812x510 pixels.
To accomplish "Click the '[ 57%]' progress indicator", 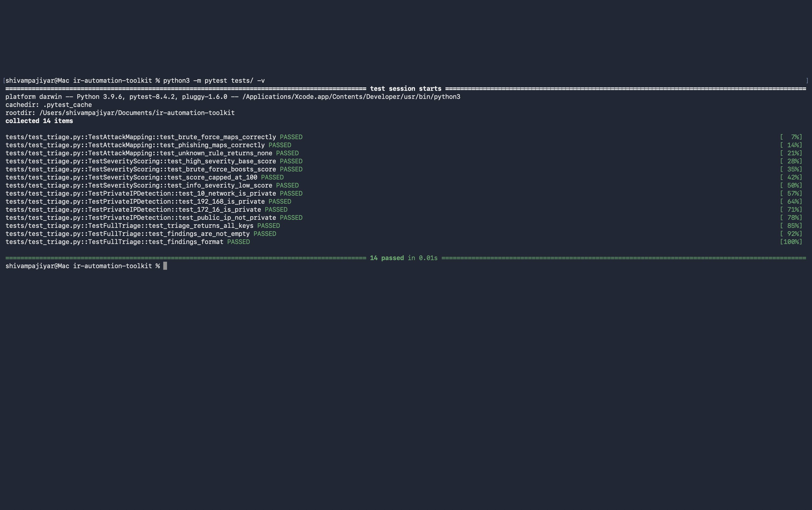I will click(x=791, y=194).
